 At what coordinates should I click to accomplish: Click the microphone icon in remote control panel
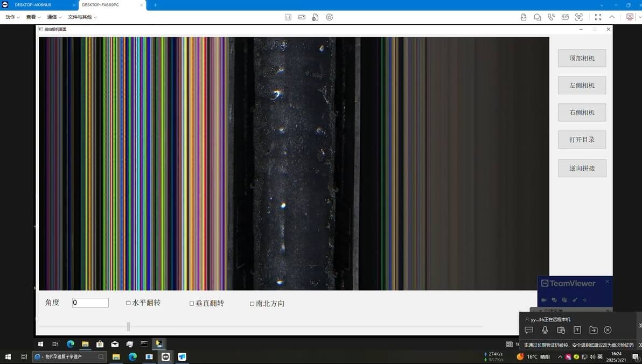point(545,330)
